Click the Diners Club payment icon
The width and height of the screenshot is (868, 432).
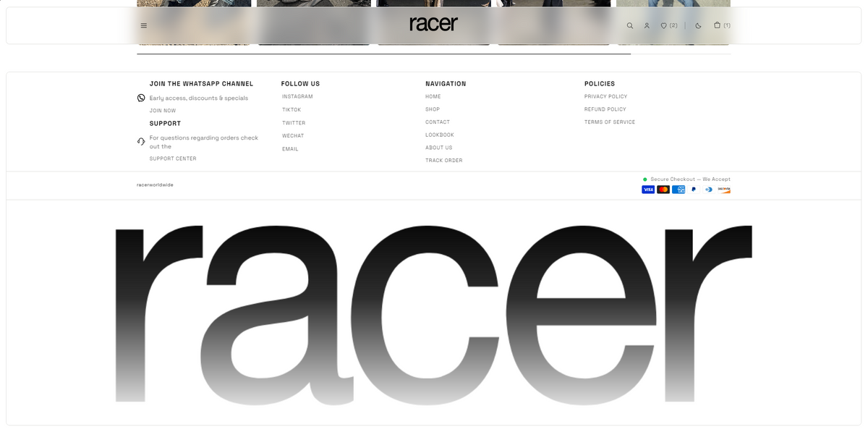[x=709, y=190]
